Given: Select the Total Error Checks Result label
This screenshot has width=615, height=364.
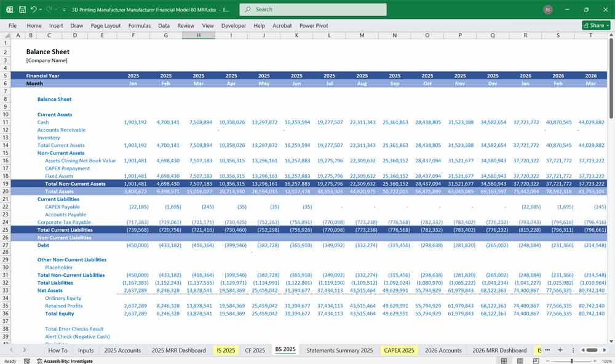Looking at the screenshot, I should 74,329.
